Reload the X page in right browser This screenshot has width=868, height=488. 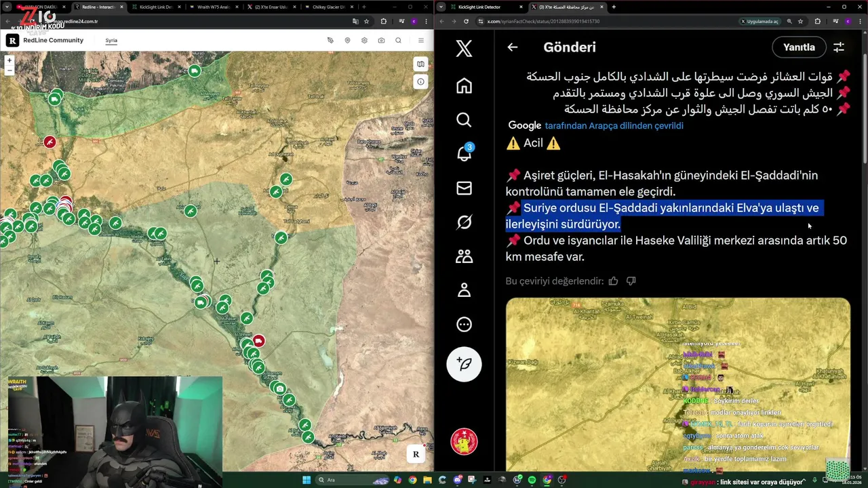466,21
